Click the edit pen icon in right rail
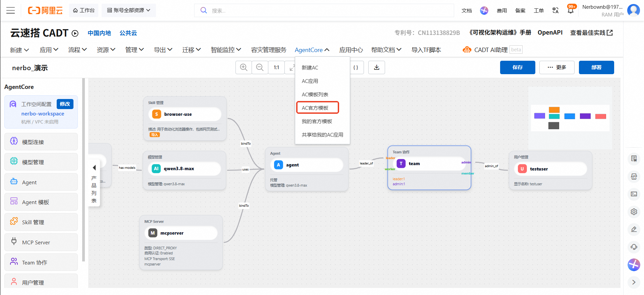Screen dimensions: 644x295 coord(634,230)
